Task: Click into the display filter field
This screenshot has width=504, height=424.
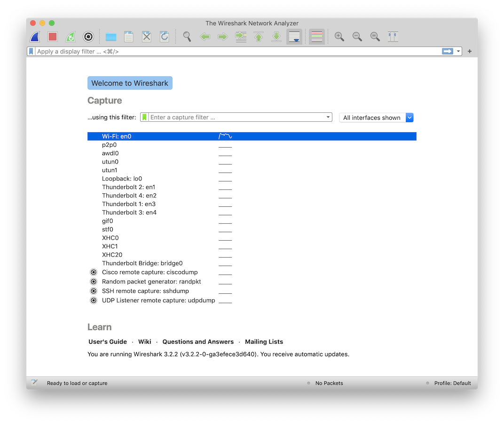Action: click(x=235, y=51)
